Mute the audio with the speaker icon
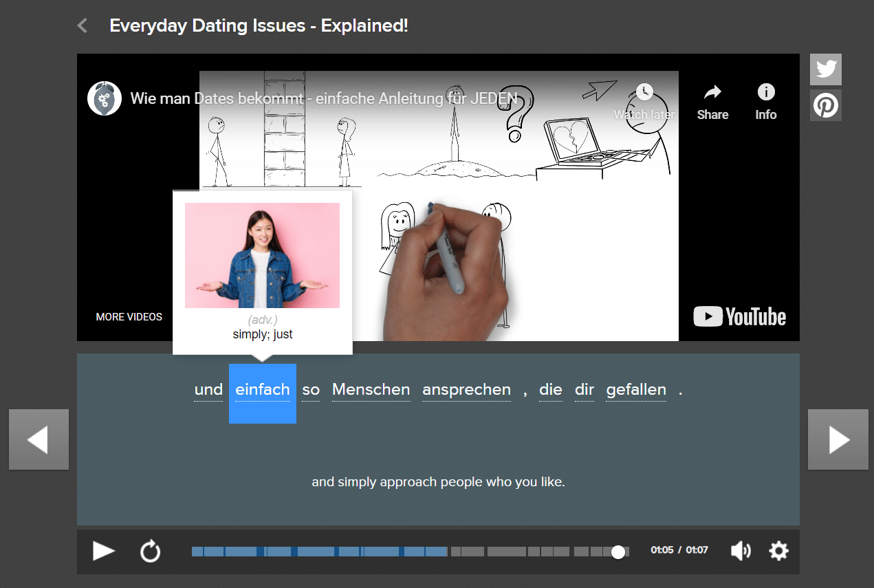This screenshot has height=588, width=874. [740, 551]
